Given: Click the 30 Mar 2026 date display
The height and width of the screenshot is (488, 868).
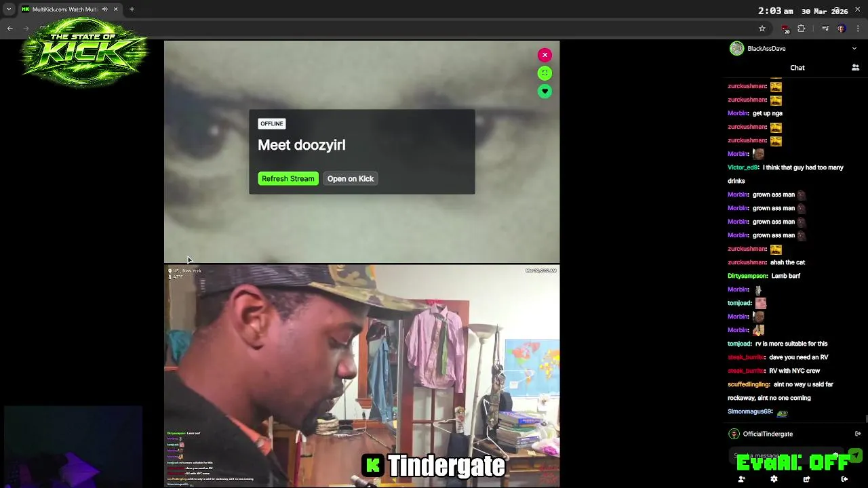Looking at the screenshot, I should click(825, 11).
